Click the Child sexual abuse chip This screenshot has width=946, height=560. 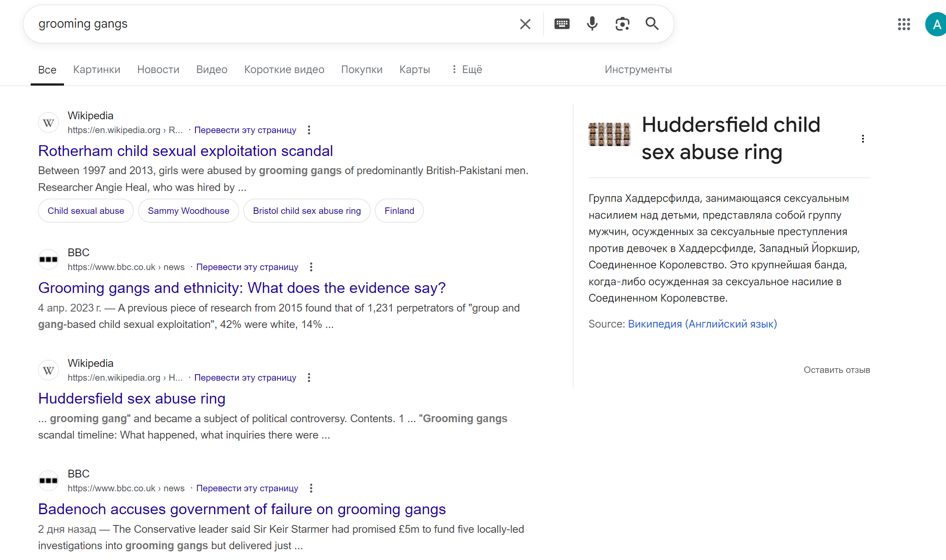86,211
